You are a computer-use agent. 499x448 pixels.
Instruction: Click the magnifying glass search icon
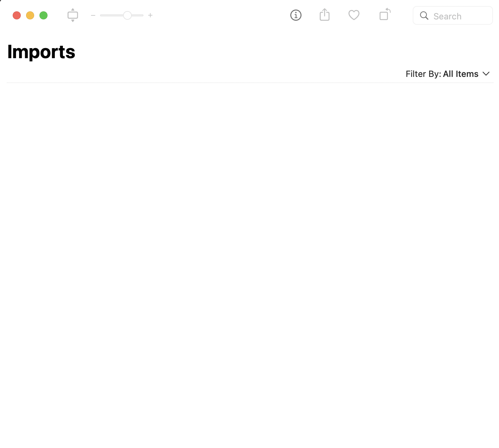point(424,16)
